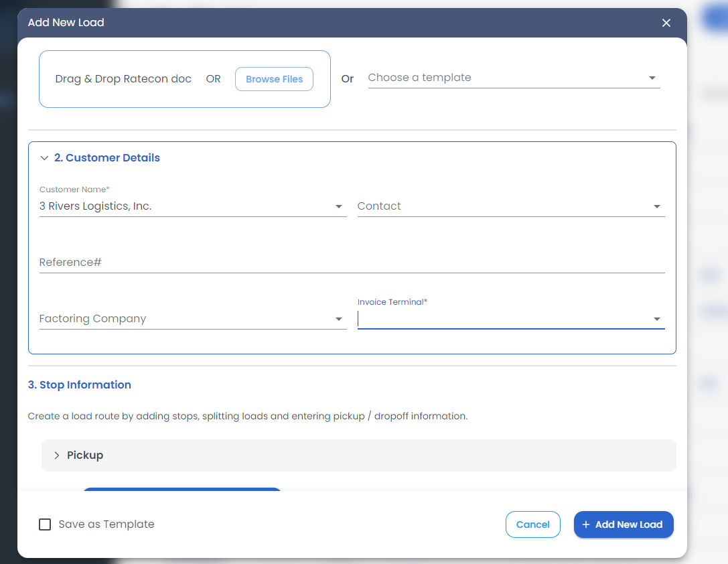Click the Reference# input field
728x564 pixels.
pos(352,263)
